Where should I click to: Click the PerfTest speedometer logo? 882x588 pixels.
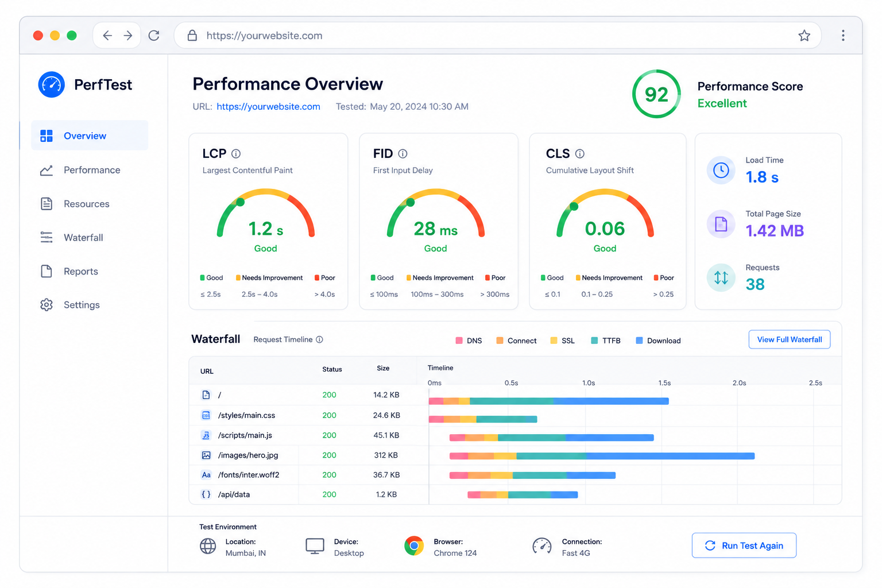52,84
